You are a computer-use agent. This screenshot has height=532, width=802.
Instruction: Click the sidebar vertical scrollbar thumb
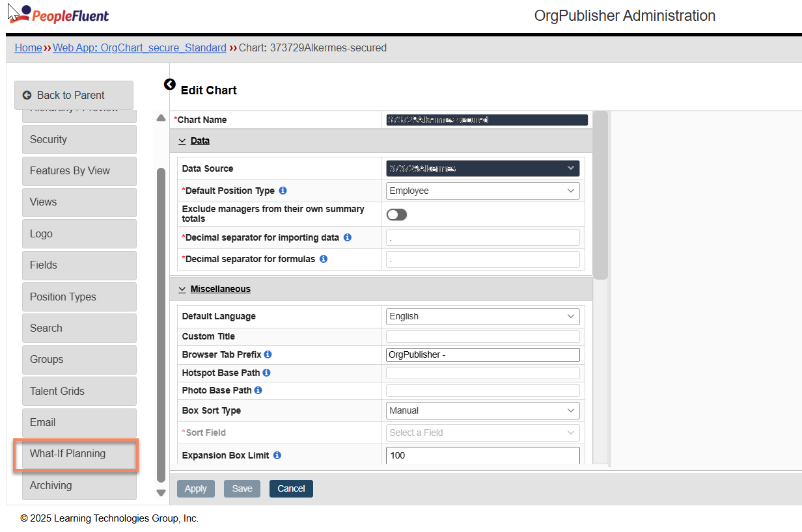click(x=161, y=324)
